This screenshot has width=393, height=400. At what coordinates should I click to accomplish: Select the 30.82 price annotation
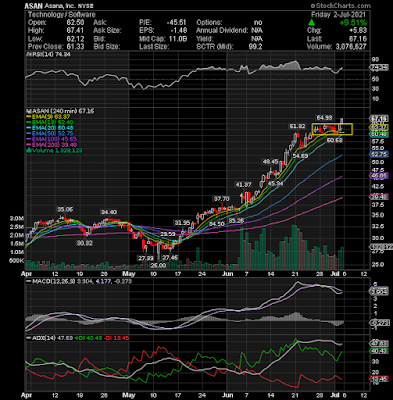[84, 243]
